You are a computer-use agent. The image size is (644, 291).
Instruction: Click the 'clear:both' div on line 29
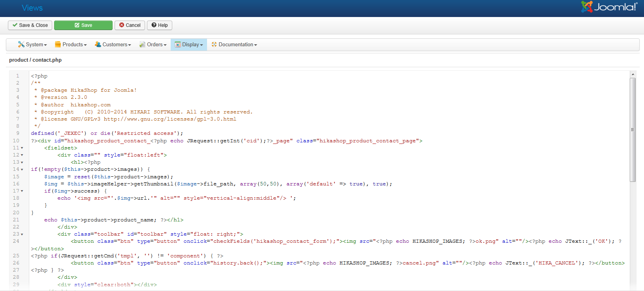click(x=107, y=285)
